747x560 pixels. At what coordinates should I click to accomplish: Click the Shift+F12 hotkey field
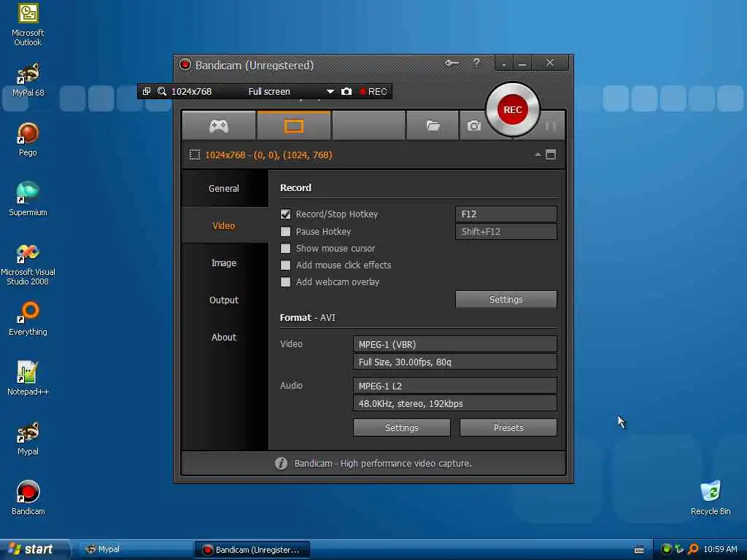coord(506,232)
